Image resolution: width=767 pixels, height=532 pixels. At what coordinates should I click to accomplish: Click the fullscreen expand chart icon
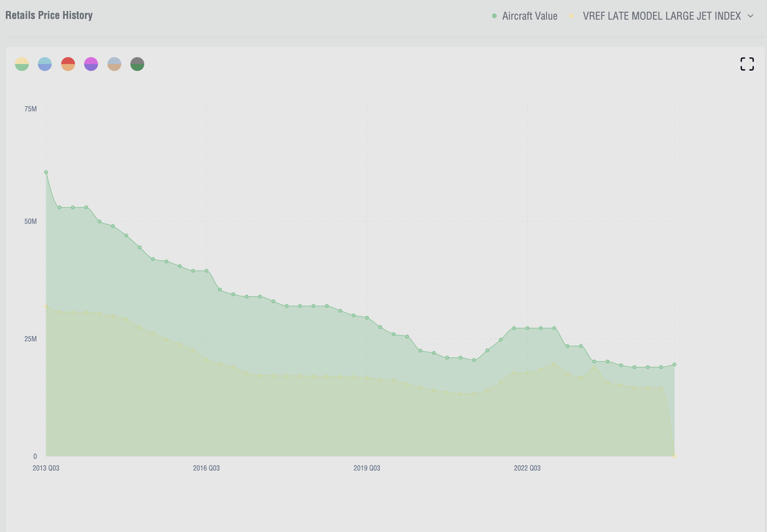click(747, 64)
